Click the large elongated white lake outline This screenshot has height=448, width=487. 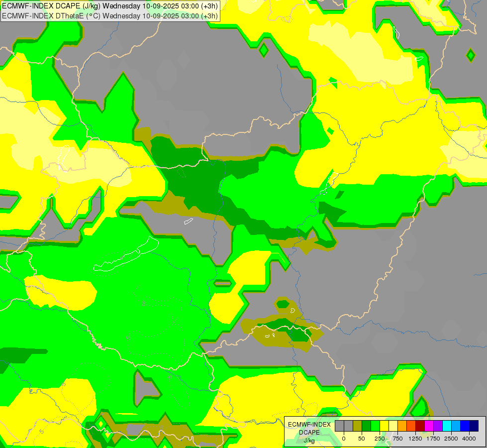pos(126,254)
